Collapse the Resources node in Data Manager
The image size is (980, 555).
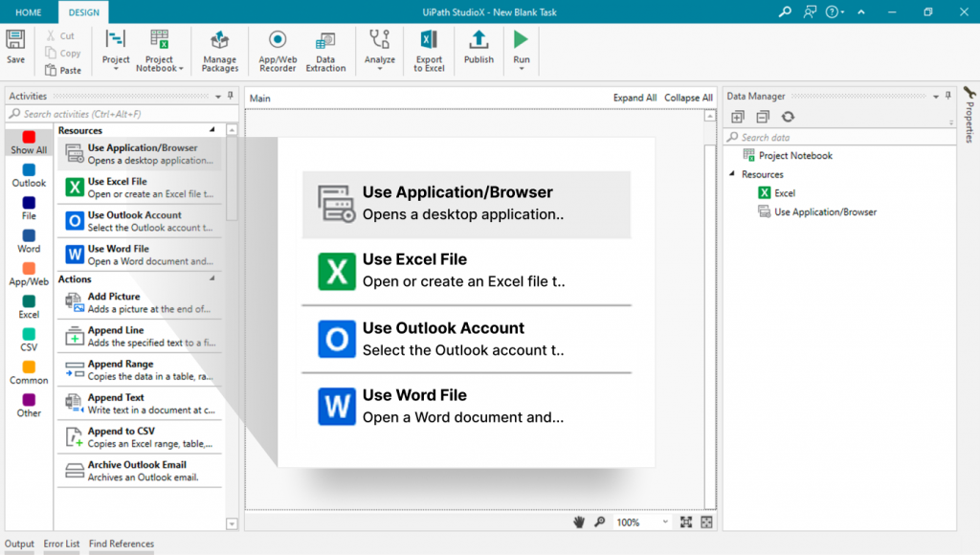pos(732,174)
